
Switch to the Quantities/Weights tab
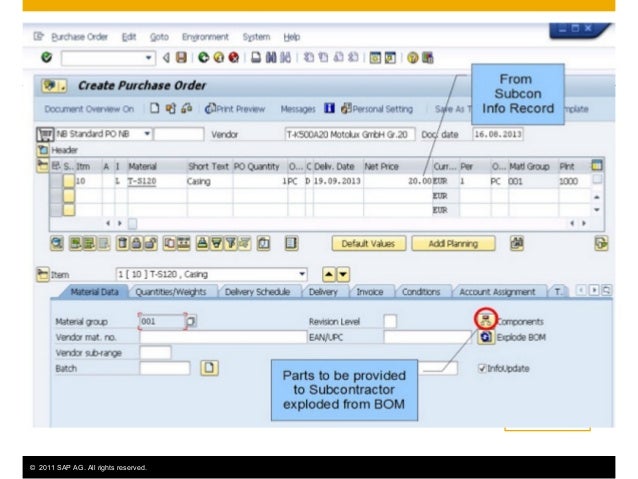(171, 292)
